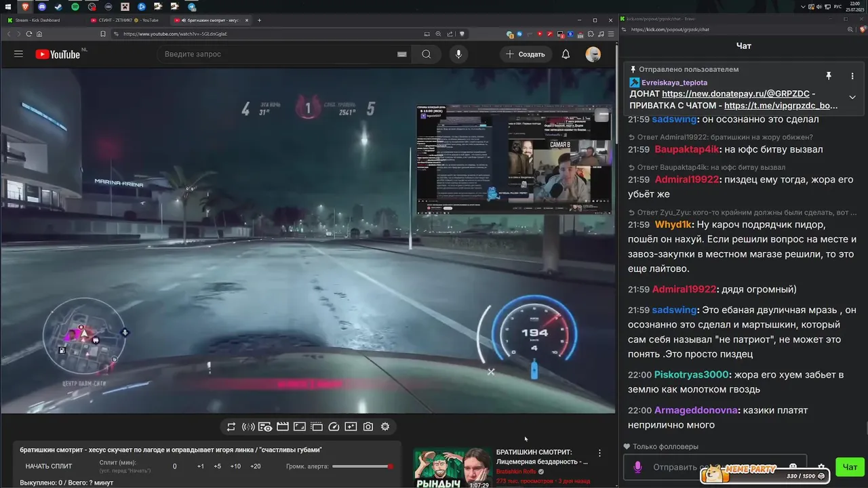Image resolution: width=868 pixels, height=488 pixels.
Task: Click username Piskotryas3000 in chat
Action: (x=692, y=375)
